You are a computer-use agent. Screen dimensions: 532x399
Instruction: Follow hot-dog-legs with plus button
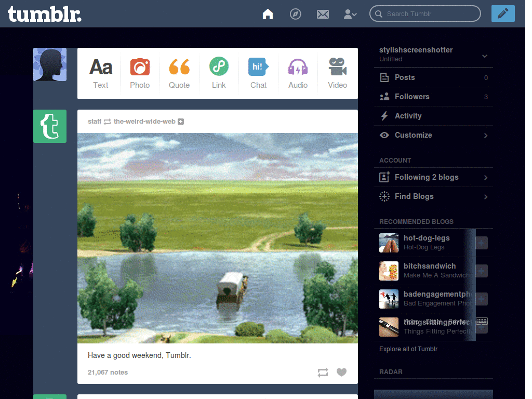(x=482, y=243)
